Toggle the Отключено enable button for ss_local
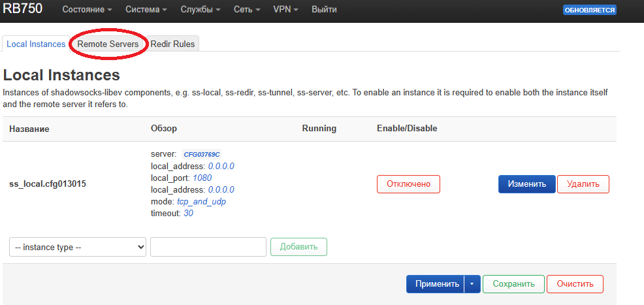The width and height of the screenshot is (644, 305). click(x=408, y=184)
